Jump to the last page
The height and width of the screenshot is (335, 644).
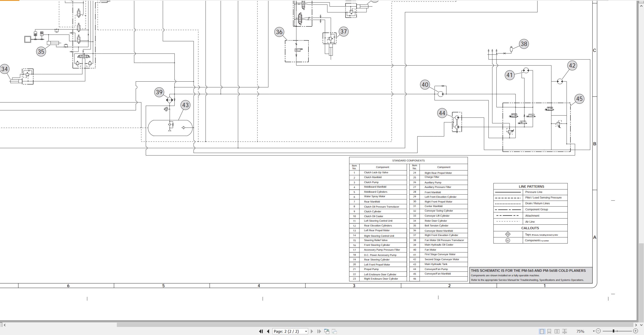tap(319, 331)
